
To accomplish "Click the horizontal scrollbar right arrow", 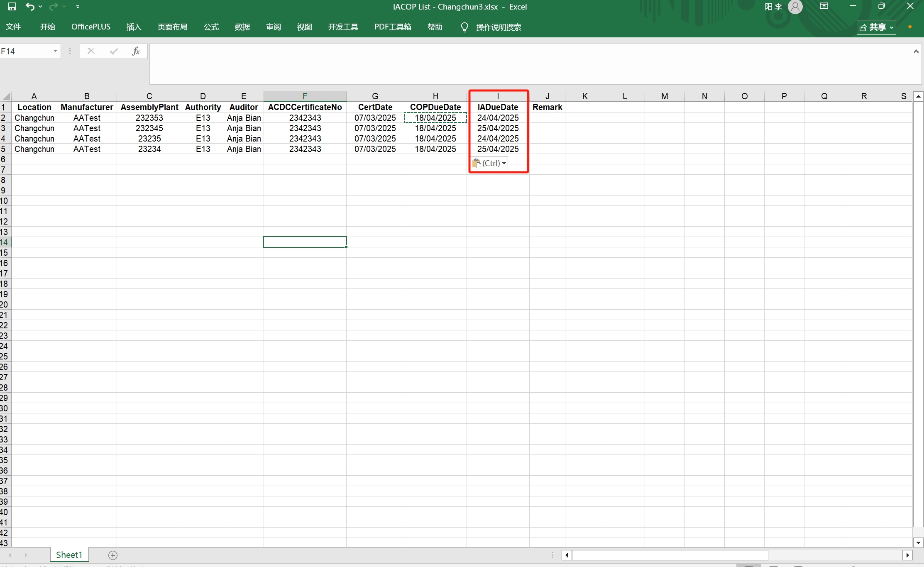I will point(908,555).
